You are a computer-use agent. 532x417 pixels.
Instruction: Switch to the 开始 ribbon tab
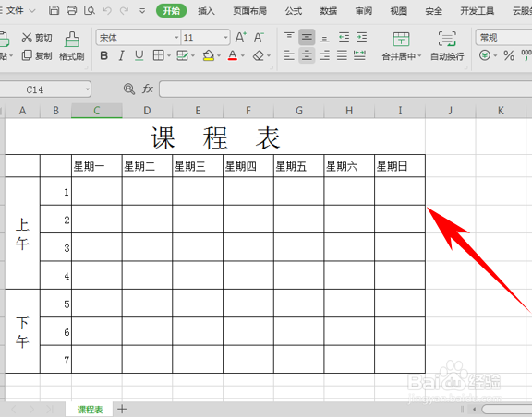tap(172, 11)
